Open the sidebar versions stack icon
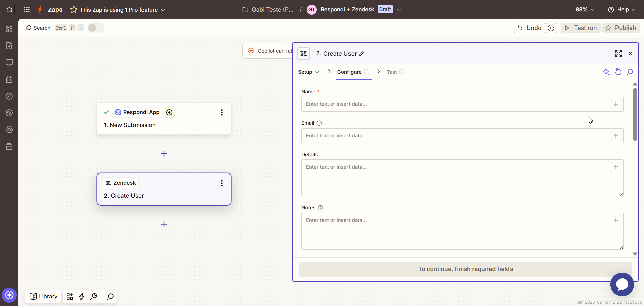The width and height of the screenshot is (644, 306). point(9,146)
